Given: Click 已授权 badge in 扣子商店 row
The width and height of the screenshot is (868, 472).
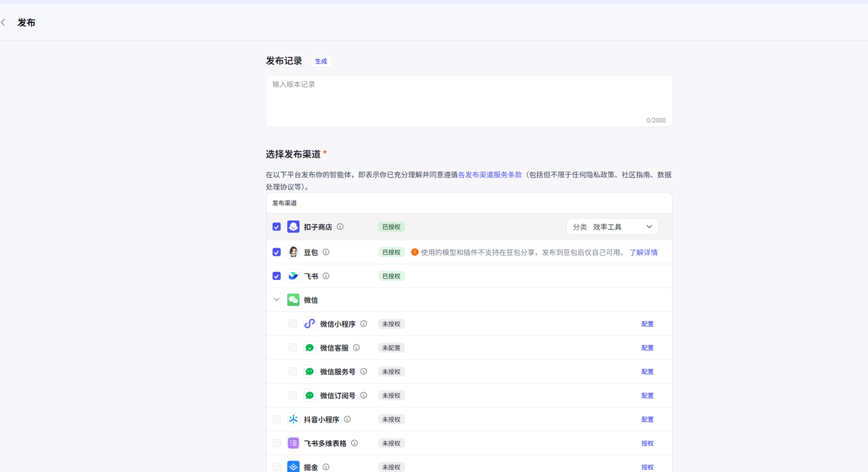Looking at the screenshot, I should coord(391,227).
